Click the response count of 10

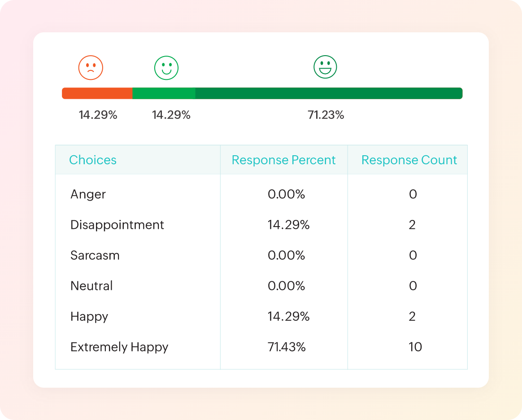click(415, 347)
